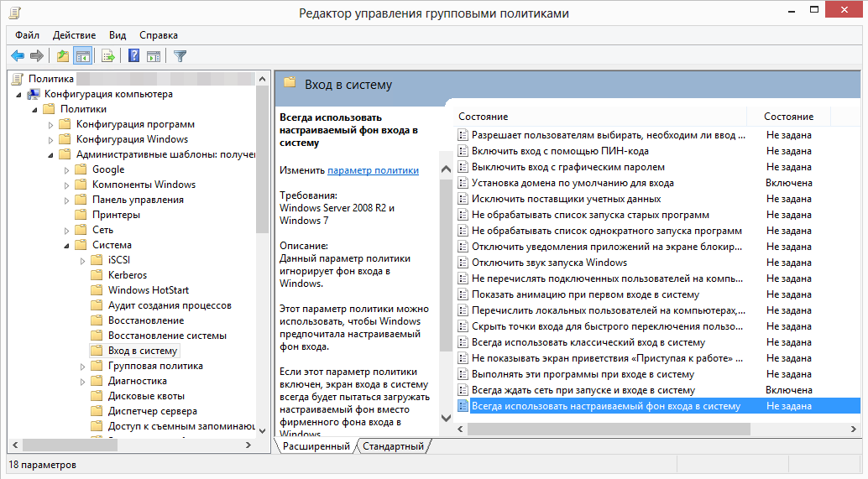Open the "Вид" menu
Viewport: 868px width, 479px height.
pos(118,35)
